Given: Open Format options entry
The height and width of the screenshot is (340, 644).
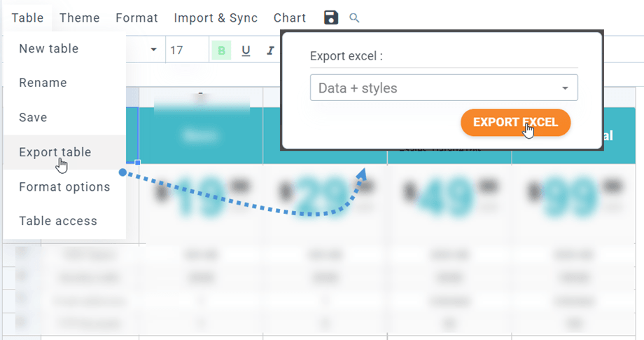Looking at the screenshot, I should click(64, 186).
